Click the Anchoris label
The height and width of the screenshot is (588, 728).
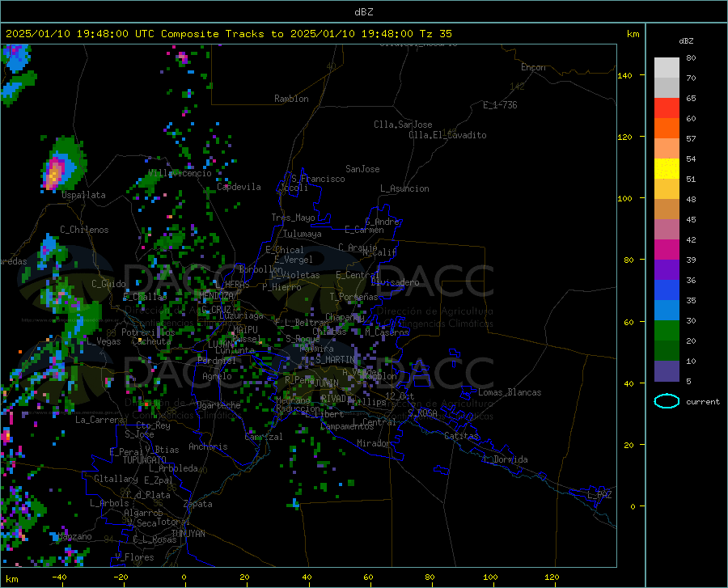click(x=208, y=447)
